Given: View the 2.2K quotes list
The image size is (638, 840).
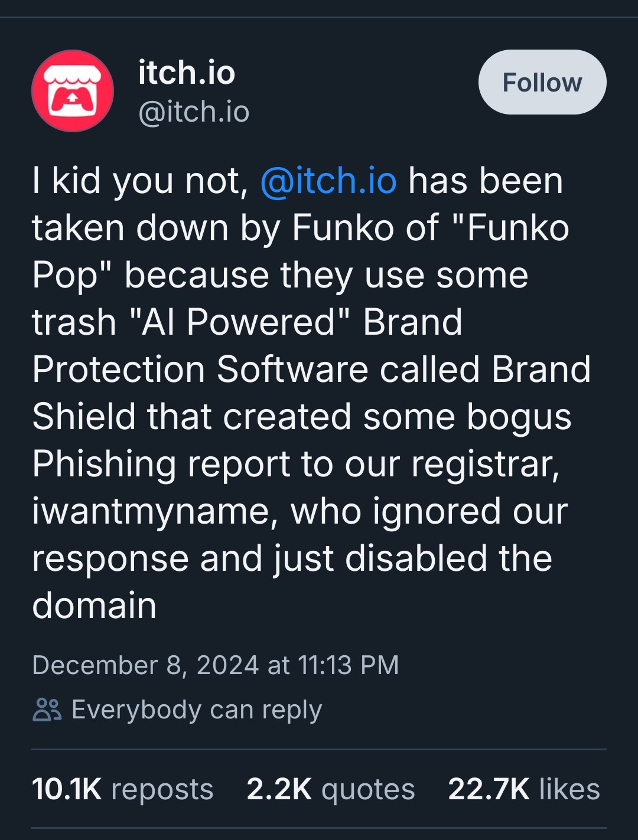Looking at the screenshot, I should (x=330, y=789).
